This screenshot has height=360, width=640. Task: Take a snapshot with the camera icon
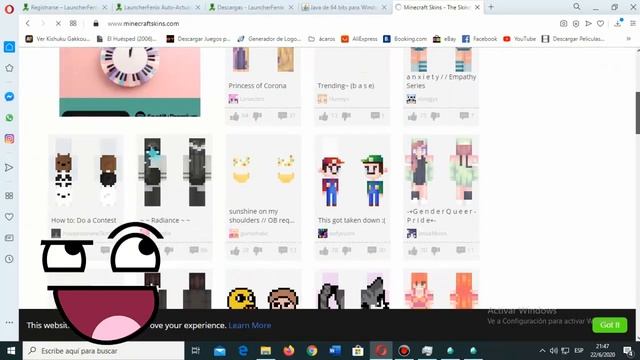(x=563, y=24)
